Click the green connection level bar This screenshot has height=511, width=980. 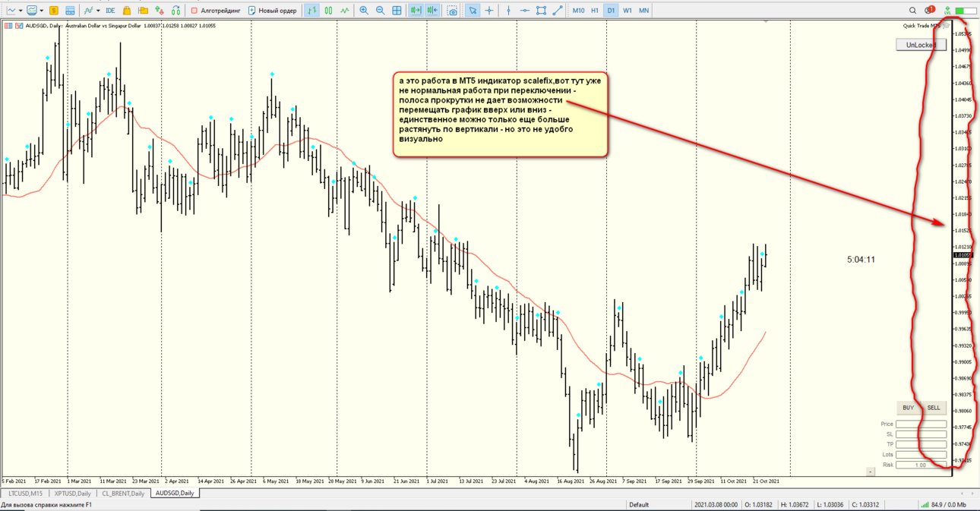(966, 11)
